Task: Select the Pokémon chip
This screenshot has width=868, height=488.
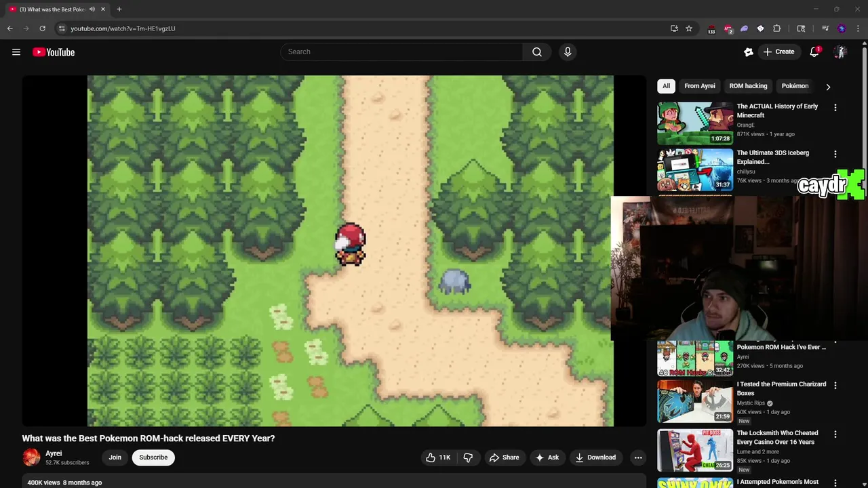Action: tap(795, 86)
